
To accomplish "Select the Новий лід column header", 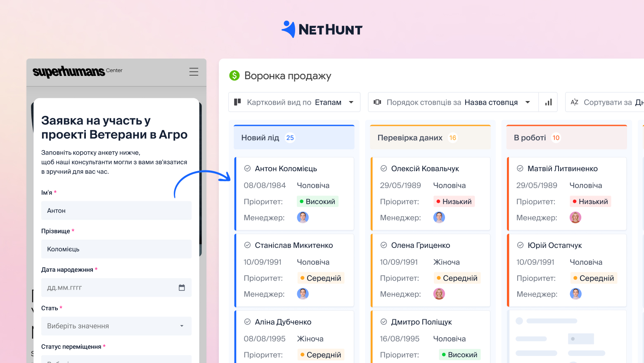I will pyautogui.click(x=294, y=137).
